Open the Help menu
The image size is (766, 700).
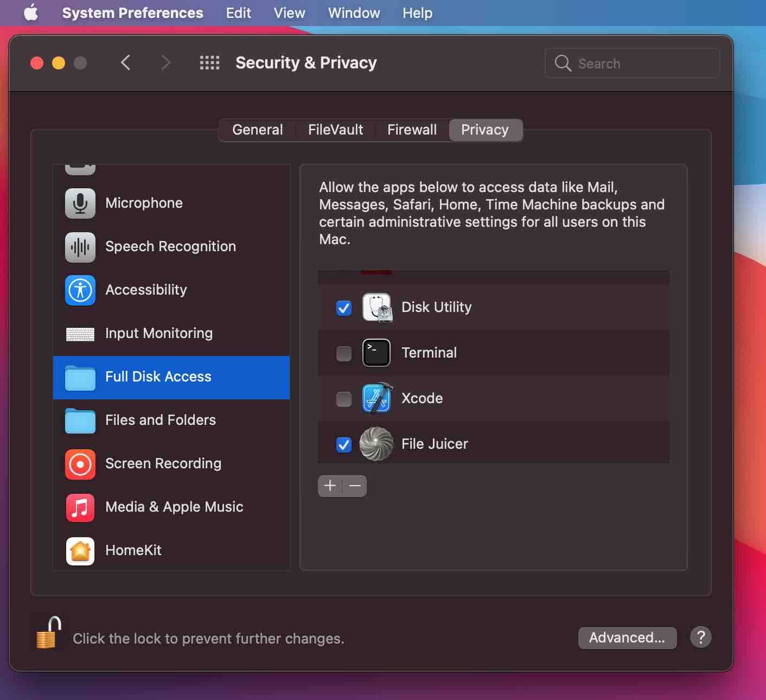pos(418,13)
